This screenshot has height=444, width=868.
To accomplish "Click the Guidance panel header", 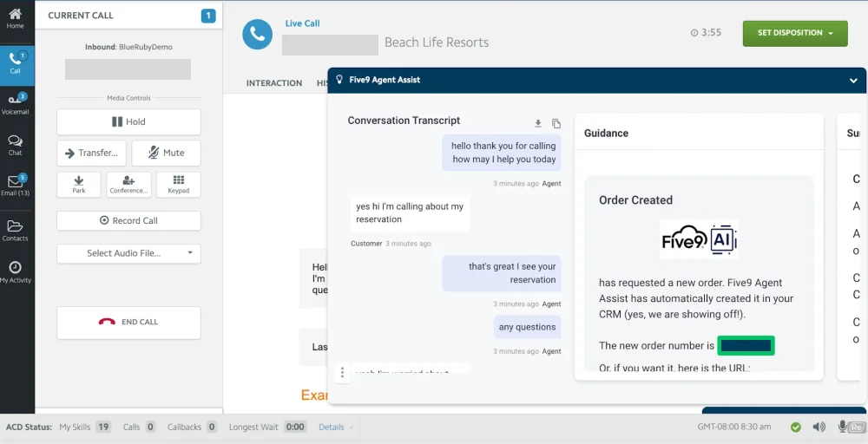I will pos(699,133).
